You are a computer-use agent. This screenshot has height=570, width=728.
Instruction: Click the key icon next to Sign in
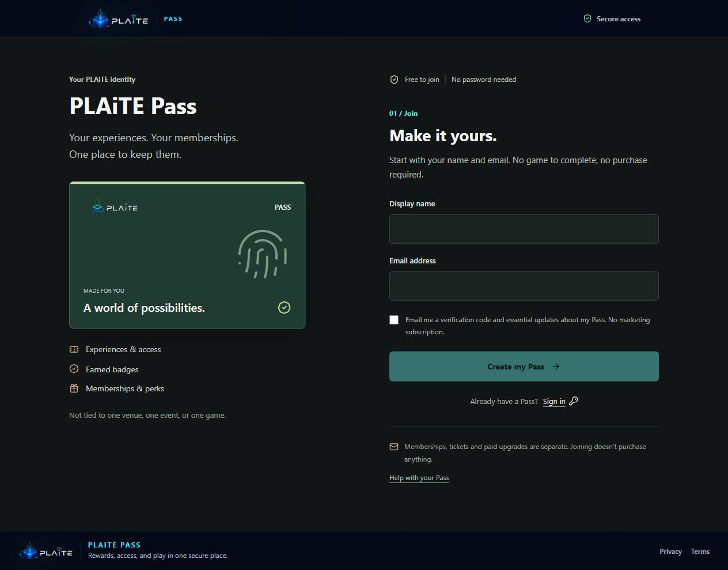pos(574,401)
